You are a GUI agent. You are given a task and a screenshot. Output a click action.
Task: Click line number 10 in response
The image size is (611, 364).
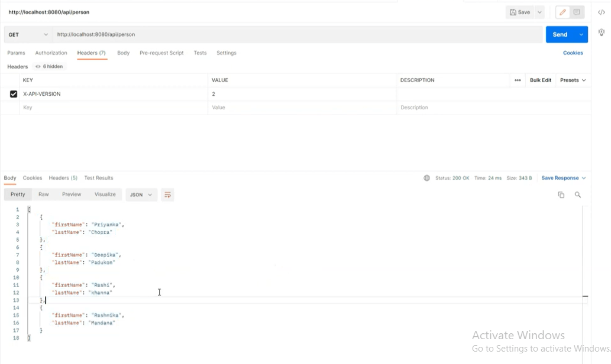pos(16,278)
